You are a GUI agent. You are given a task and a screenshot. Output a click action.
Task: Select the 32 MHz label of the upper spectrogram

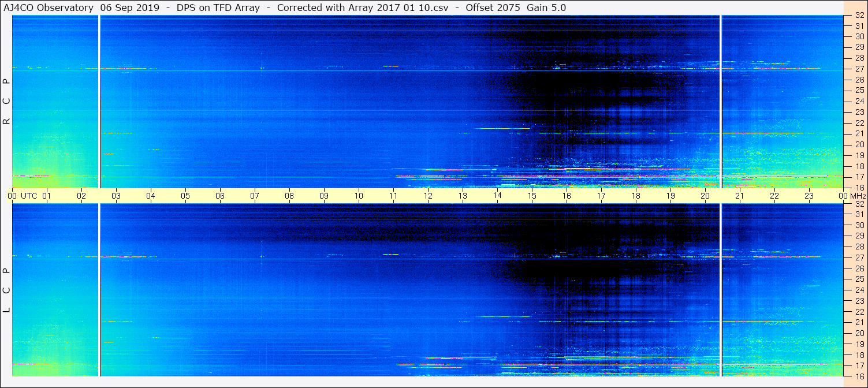coord(859,16)
